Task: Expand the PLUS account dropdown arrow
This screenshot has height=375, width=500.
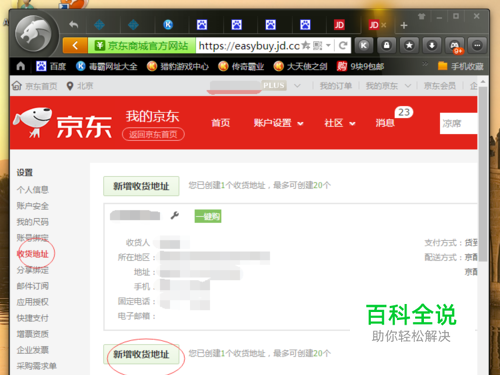Action: coord(297,86)
